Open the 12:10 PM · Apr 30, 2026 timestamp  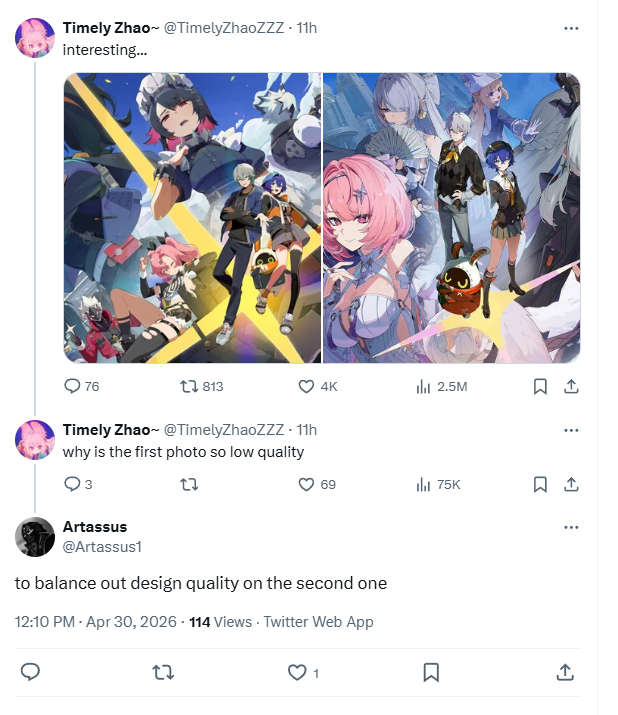point(95,622)
